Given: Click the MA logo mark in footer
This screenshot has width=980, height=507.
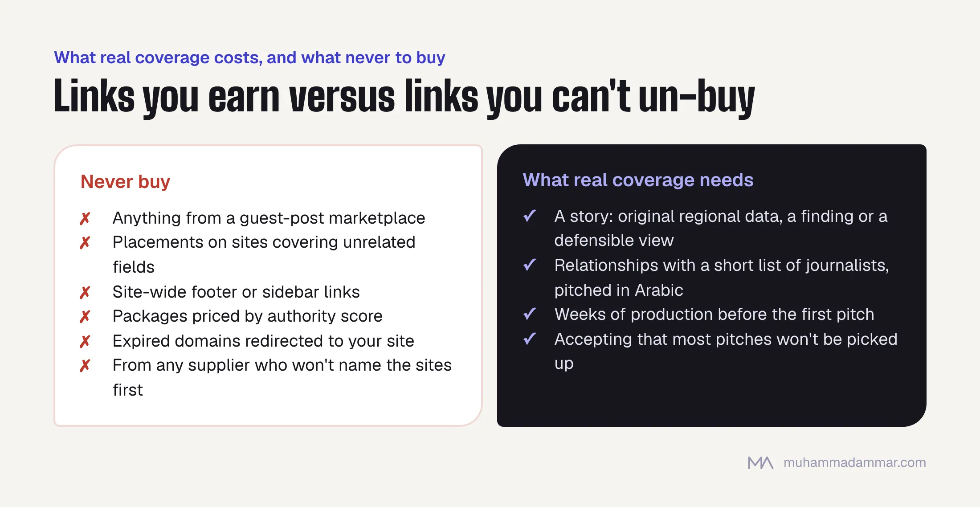Looking at the screenshot, I should click(760, 462).
